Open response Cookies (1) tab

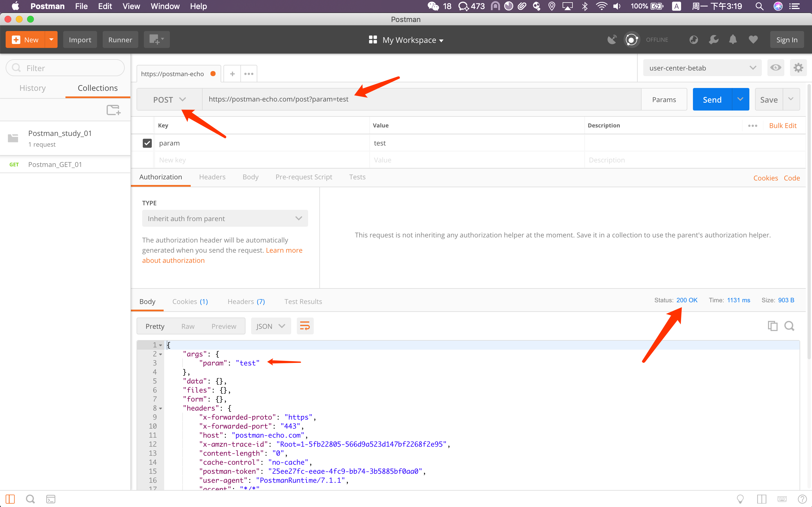[x=190, y=301]
